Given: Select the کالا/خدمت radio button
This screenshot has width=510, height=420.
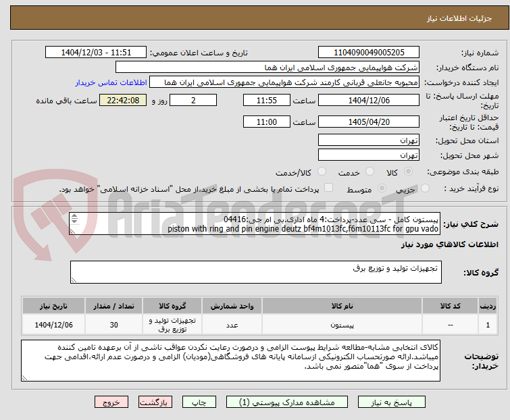Looking at the screenshot, I should coord(322,172).
